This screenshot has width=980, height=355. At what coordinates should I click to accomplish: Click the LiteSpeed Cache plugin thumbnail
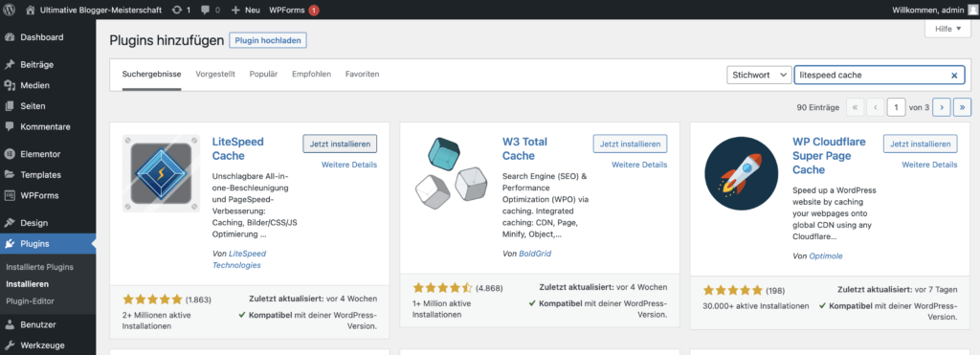pyautogui.click(x=161, y=173)
